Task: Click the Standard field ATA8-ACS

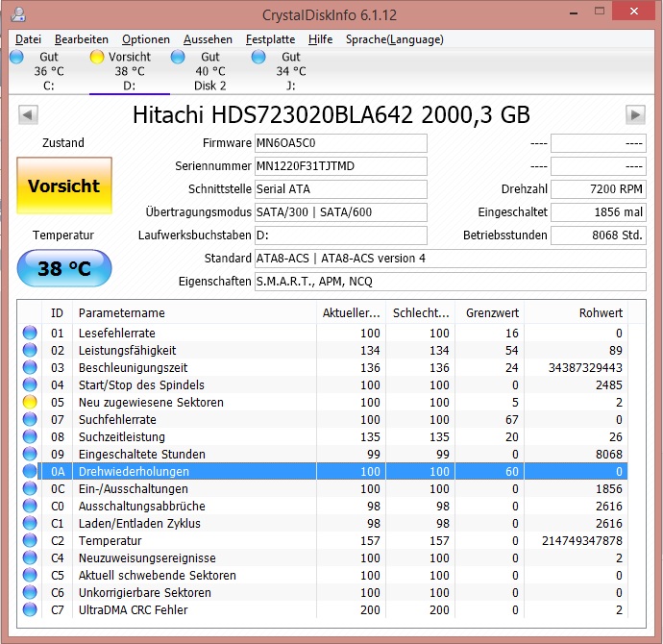Action: (x=451, y=259)
